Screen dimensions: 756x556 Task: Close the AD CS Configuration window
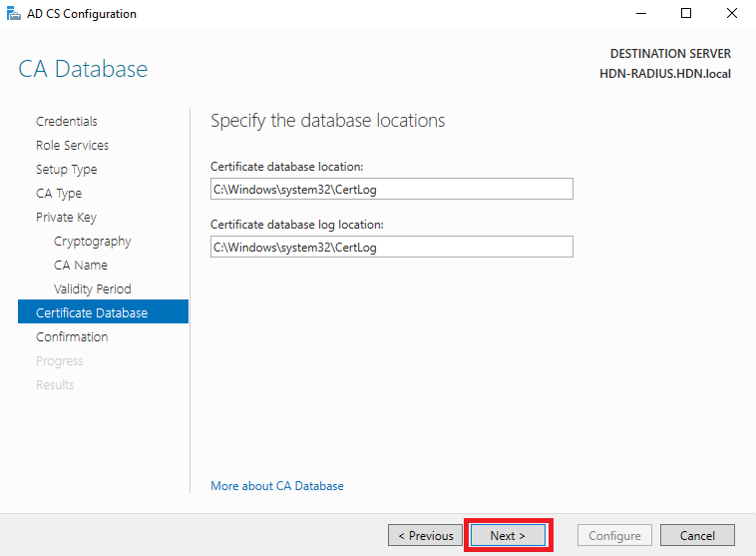coord(731,14)
